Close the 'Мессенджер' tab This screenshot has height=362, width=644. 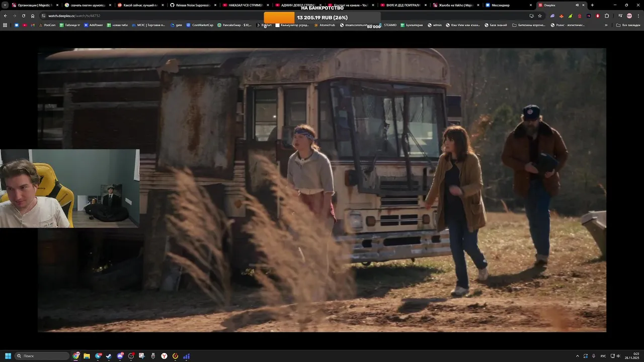[x=531, y=5]
